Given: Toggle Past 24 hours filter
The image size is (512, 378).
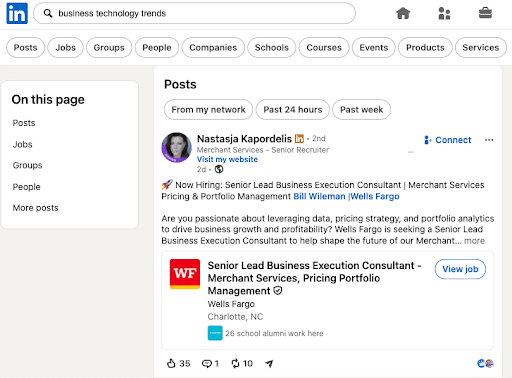Looking at the screenshot, I should tap(293, 109).
